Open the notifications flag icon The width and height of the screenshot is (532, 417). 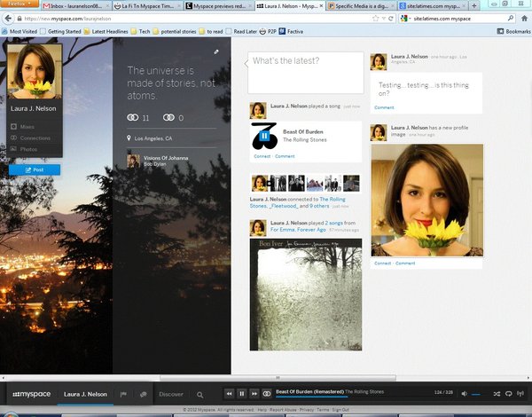123,394
